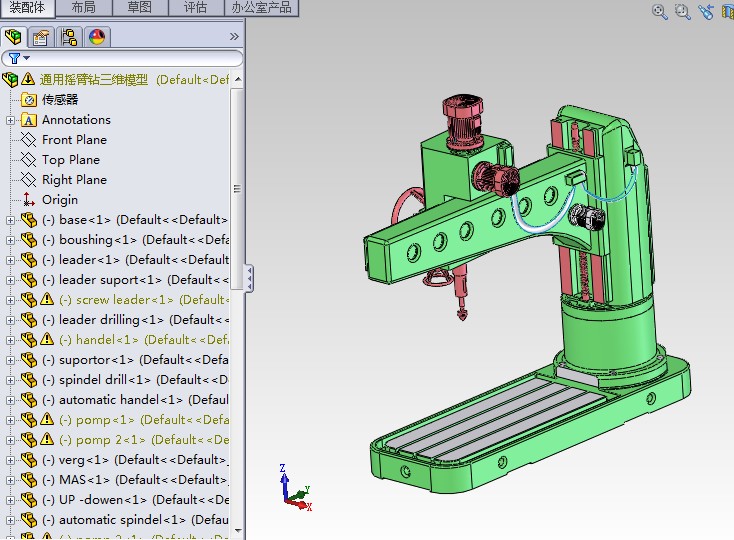Expand the spindel drill<1> component
Screen dimensions: 734x540
(11, 380)
